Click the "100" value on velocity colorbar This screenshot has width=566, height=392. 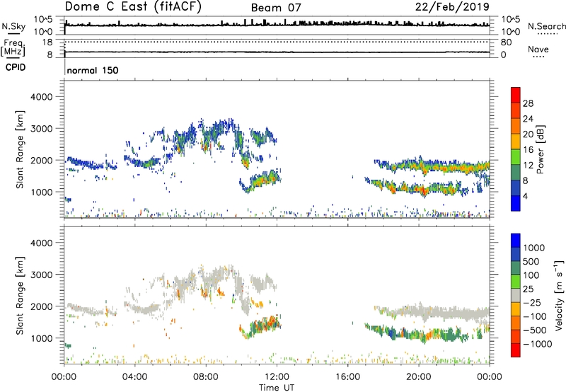(531, 275)
